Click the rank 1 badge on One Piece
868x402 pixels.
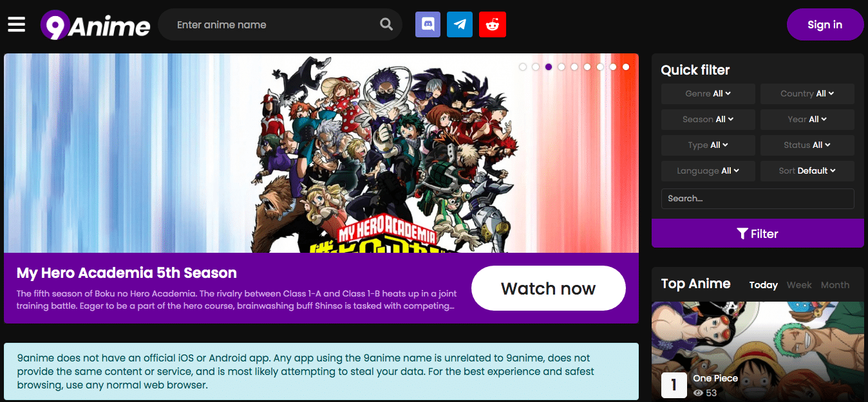[x=674, y=385]
